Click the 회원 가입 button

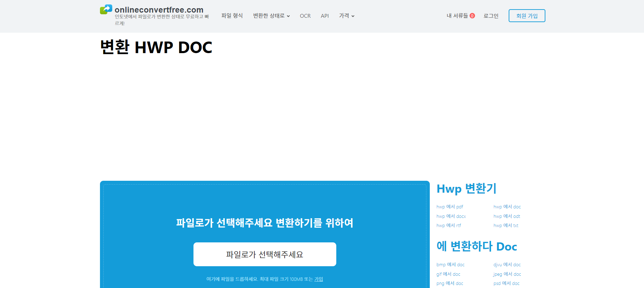[x=527, y=16]
